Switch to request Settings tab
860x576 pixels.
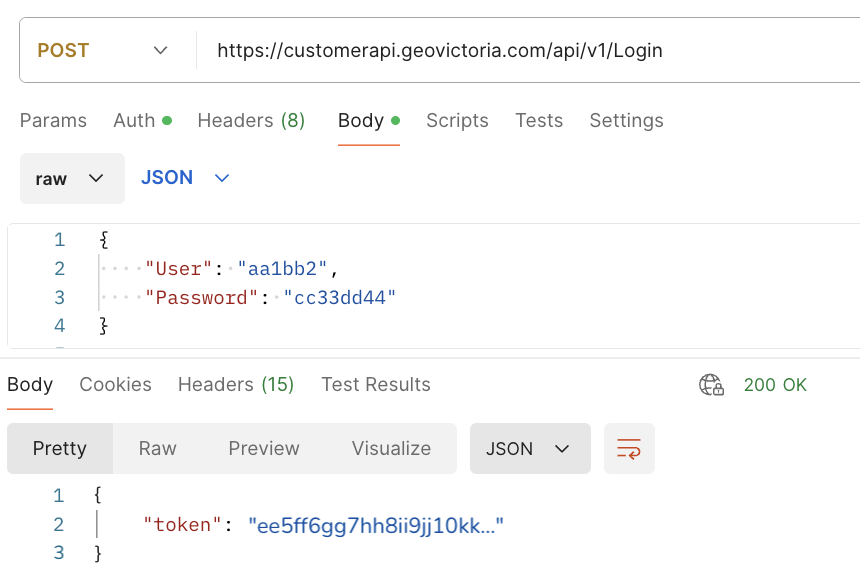pyautogui.click(x=626, y=121)
